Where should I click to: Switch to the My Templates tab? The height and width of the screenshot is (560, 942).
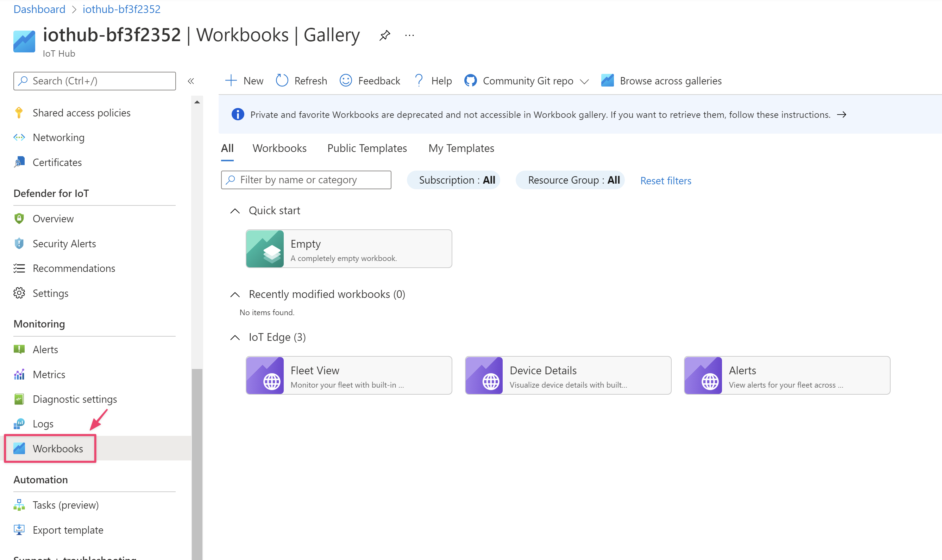point(461,148)
